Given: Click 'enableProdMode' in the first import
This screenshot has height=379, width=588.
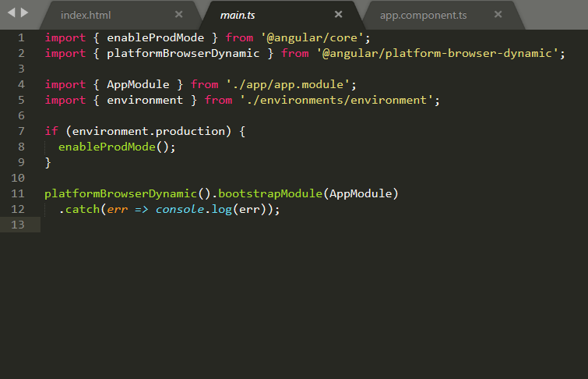Looking at the screenshot, I should point(155,37).
